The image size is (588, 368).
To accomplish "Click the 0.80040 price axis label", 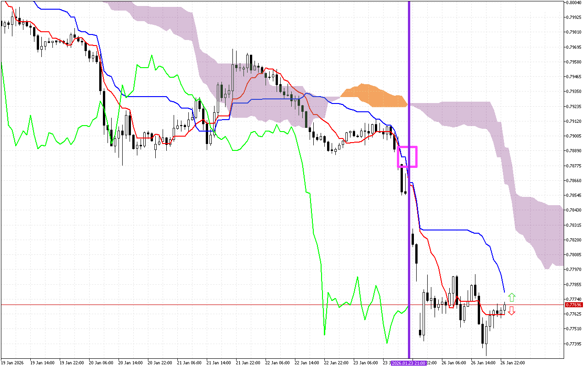I will [x=574, y=2].
